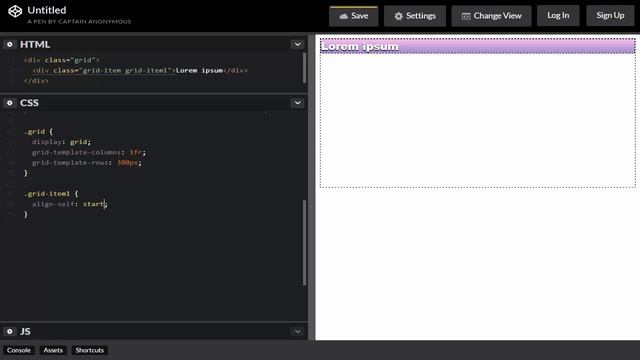640x360 pixels.
Task: Open JS editor settings gear
Action: 9,331
